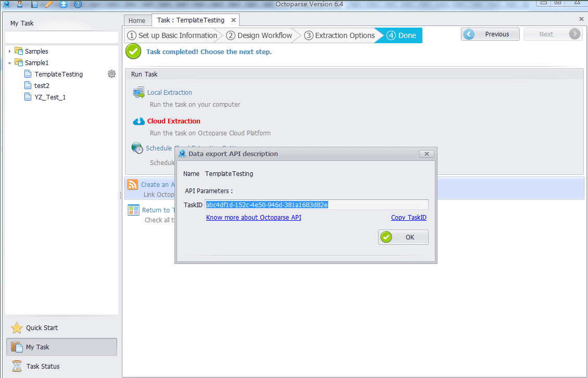Click the green checkmark task completed icon
This screenshot has height=378, width=588.
133,52
